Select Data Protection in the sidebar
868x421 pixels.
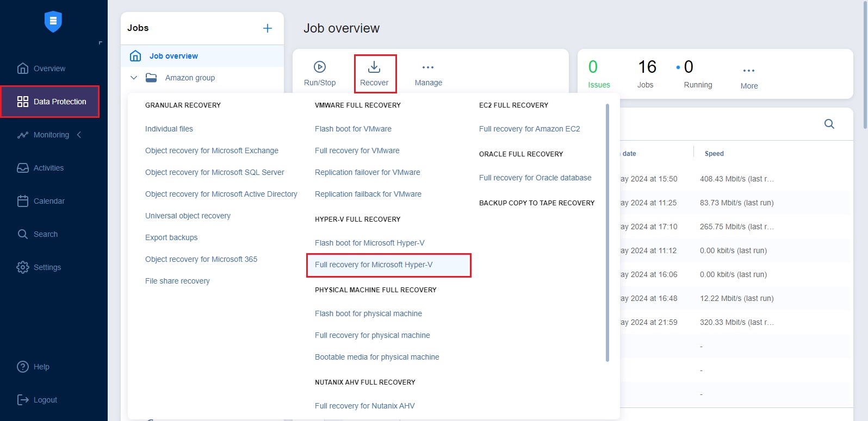pos(51,102)
